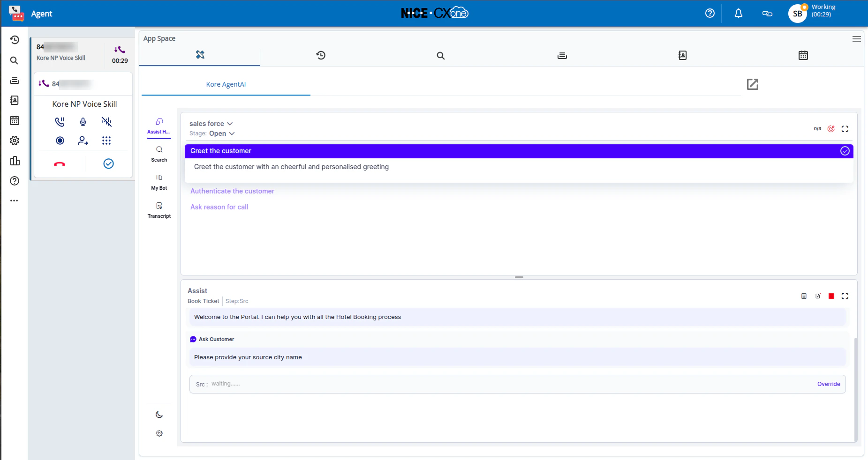The width and height of the screenshot is (868, 460).
Task: Click Override next to the Src field
Action: click(828, 384)
